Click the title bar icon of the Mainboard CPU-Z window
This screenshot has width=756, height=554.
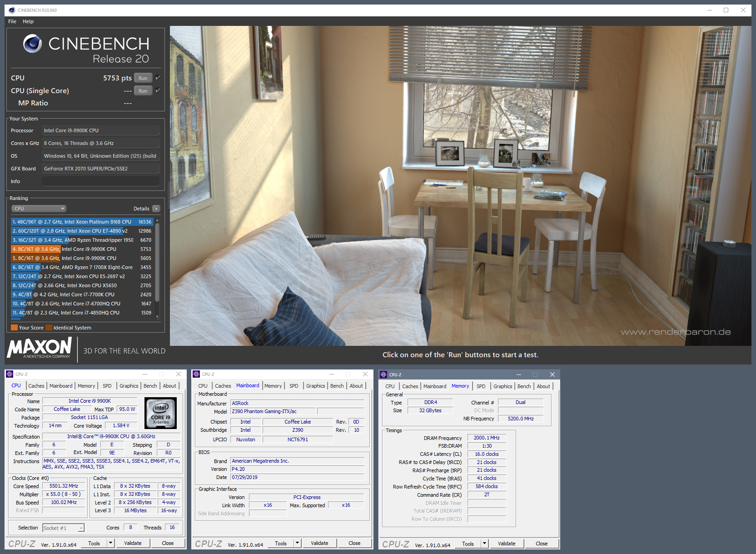pos(196,374)
